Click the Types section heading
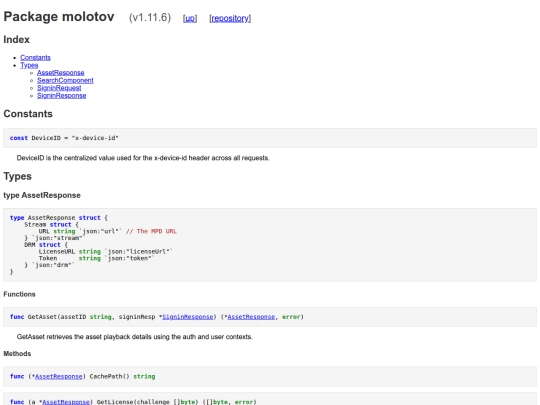The width and height of the screenshot is (540, 405). [18, 176]
